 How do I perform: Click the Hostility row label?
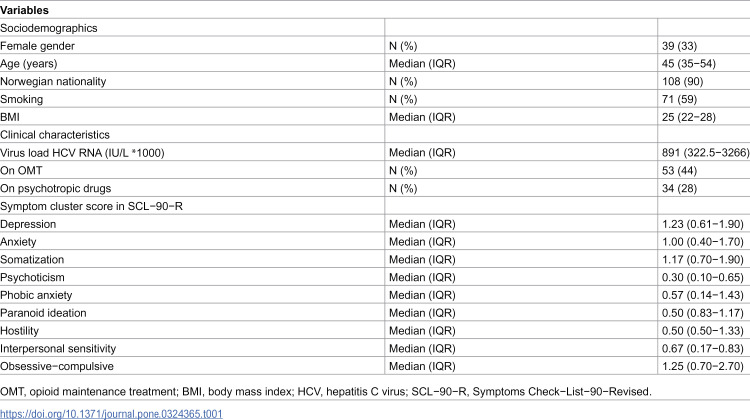[19, 331]
